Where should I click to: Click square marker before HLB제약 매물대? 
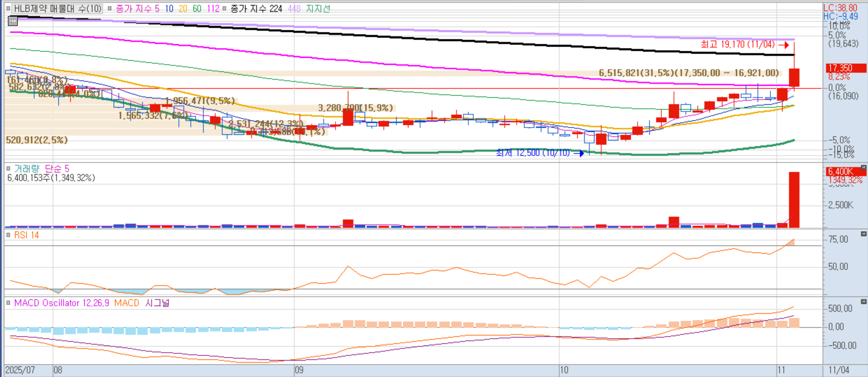pos(8,8)
